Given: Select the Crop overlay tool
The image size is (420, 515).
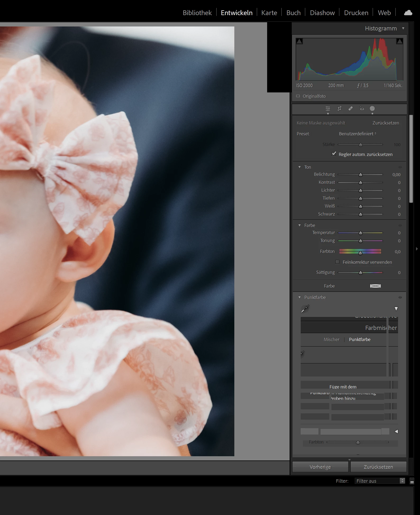Looking at the screenshot, I should click(339, 109).
